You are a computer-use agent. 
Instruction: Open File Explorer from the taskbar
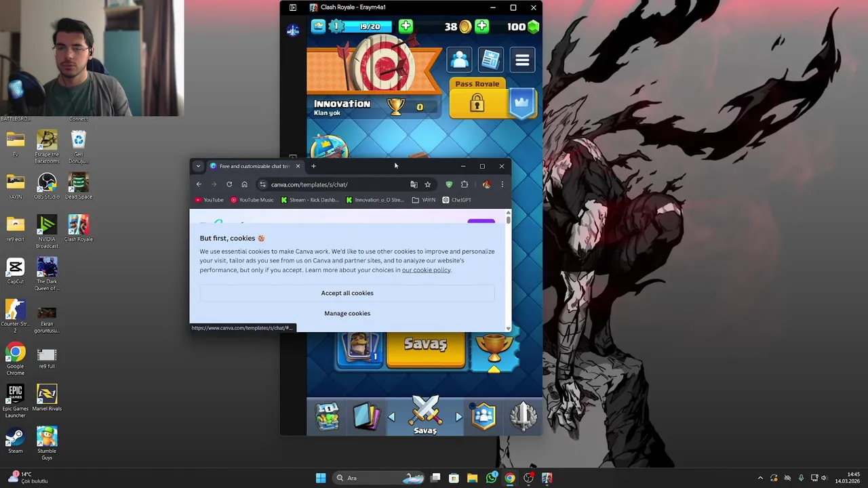473,479
